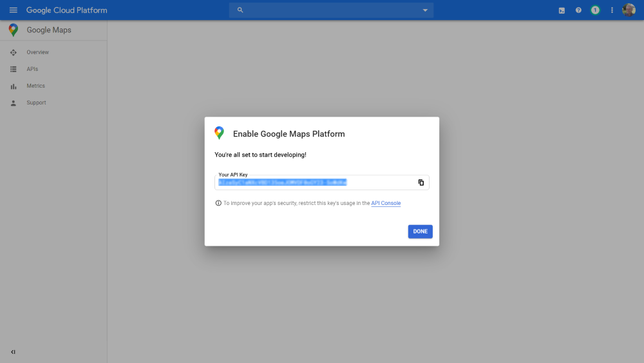This screenshot has height=363, width=644.
Task: Go to the APIs page
Action: (32, 69)
